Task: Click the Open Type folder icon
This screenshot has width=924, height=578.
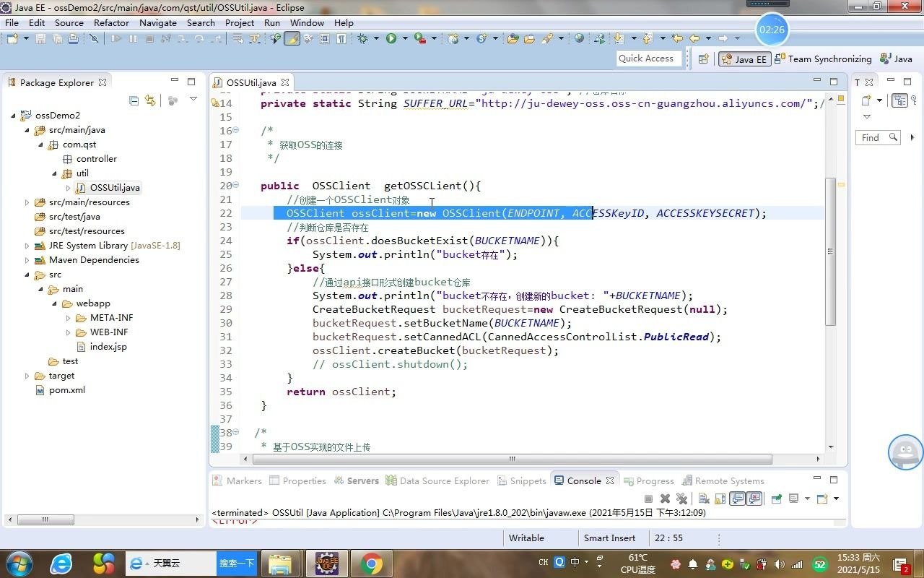Action: [x=513, y=38]
